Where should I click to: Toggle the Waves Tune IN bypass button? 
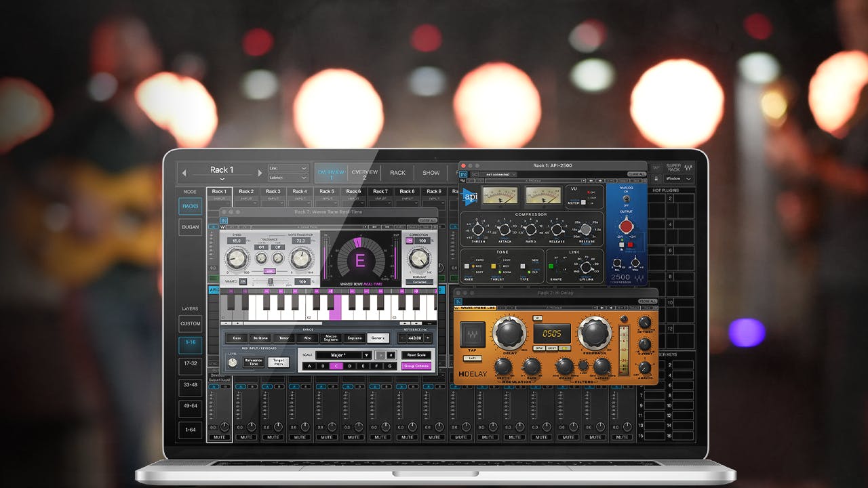tap(224, 220)
